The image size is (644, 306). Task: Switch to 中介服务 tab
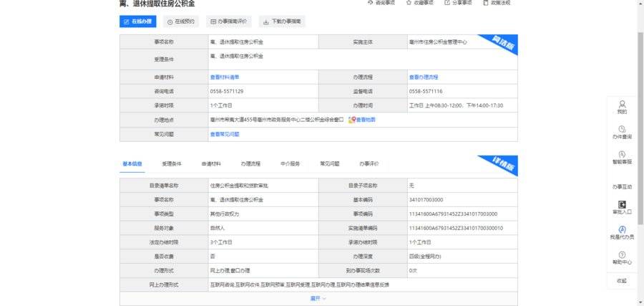[290, 163]
